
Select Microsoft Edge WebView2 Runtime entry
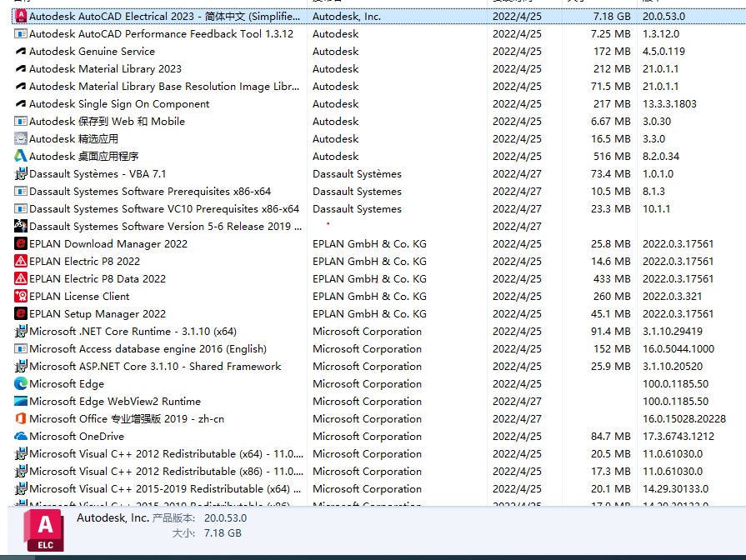[x=115, y=401]
